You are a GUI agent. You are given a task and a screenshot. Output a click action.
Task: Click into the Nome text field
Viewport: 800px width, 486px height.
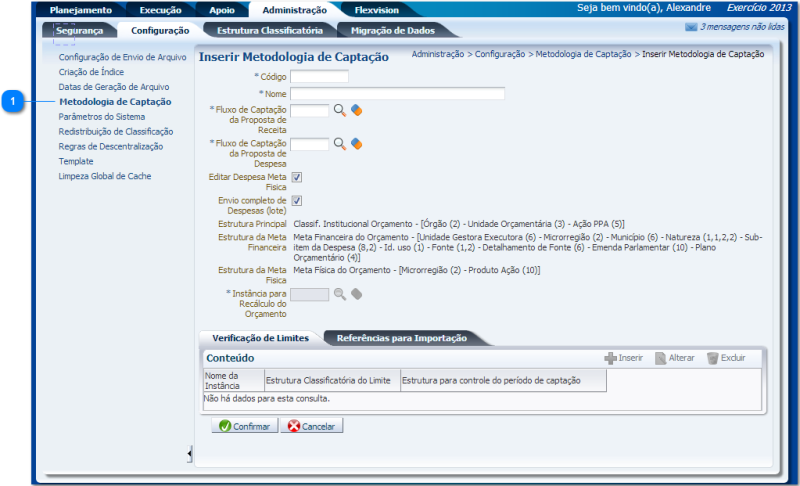[397, 94]
